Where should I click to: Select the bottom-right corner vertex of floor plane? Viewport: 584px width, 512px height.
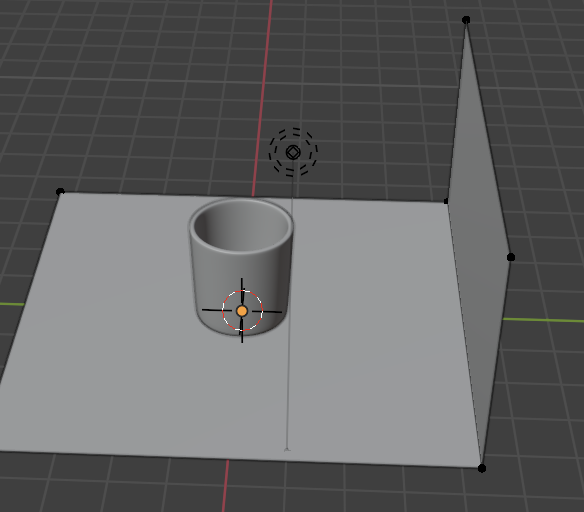click(x=482, y=468)
